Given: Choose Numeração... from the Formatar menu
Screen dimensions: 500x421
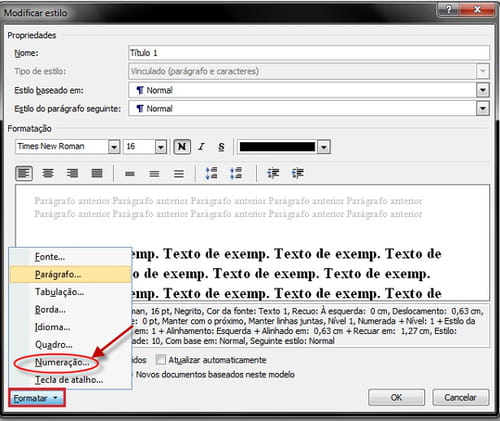Looking at the screenshot, I should [x=62, y=362].
